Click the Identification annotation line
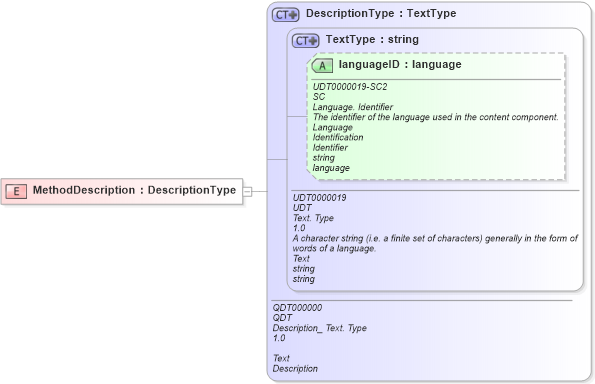 coord(338,137)
